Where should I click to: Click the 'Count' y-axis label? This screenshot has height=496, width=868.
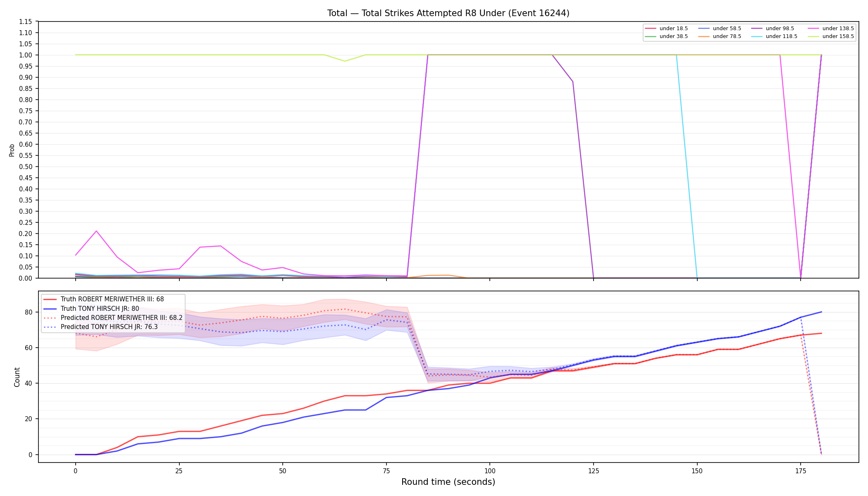[17, 377]
